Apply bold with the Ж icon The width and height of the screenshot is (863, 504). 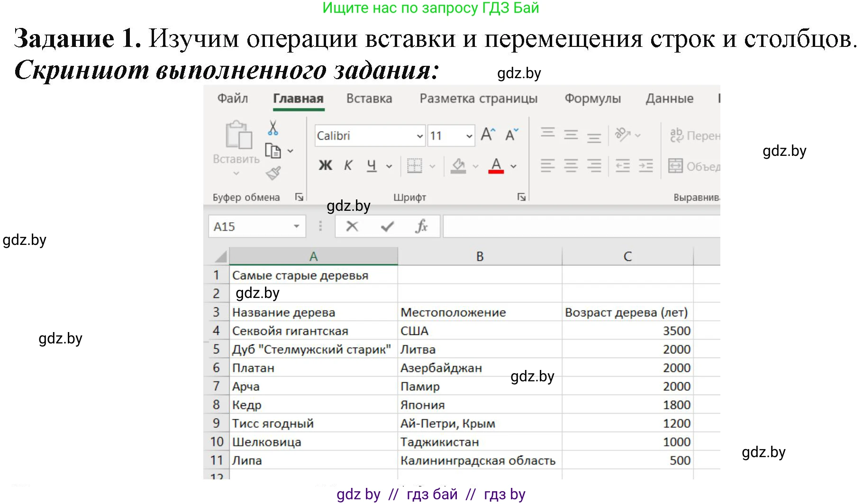point(325,166)
